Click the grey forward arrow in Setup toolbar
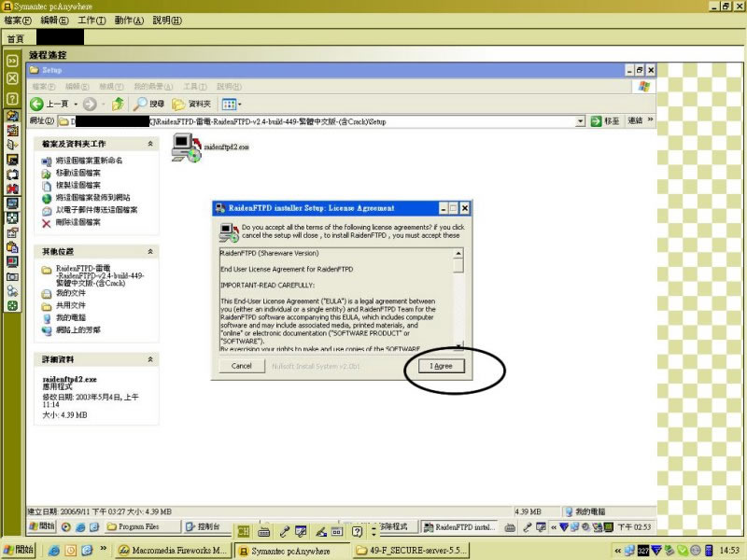747x560 pixels. coord(90,104)
